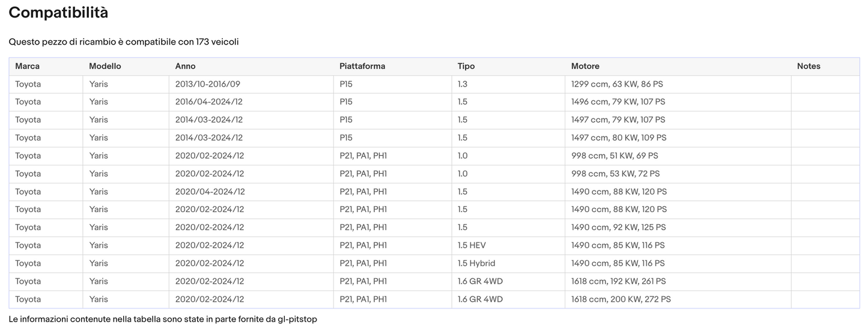Click the Compatibilità section heading
The height and width of the screenshot is (330, 868).
tap(58, 13)
